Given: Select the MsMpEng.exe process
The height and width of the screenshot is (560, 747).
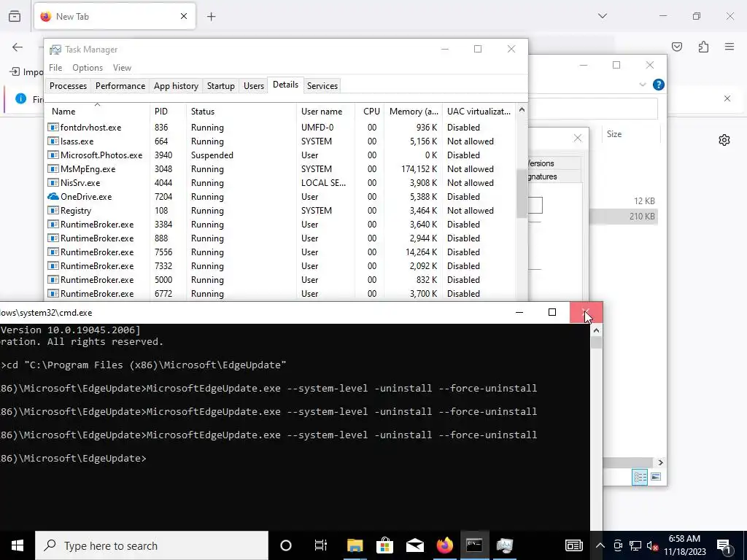Looking at the screenshot, I should 280,169.
